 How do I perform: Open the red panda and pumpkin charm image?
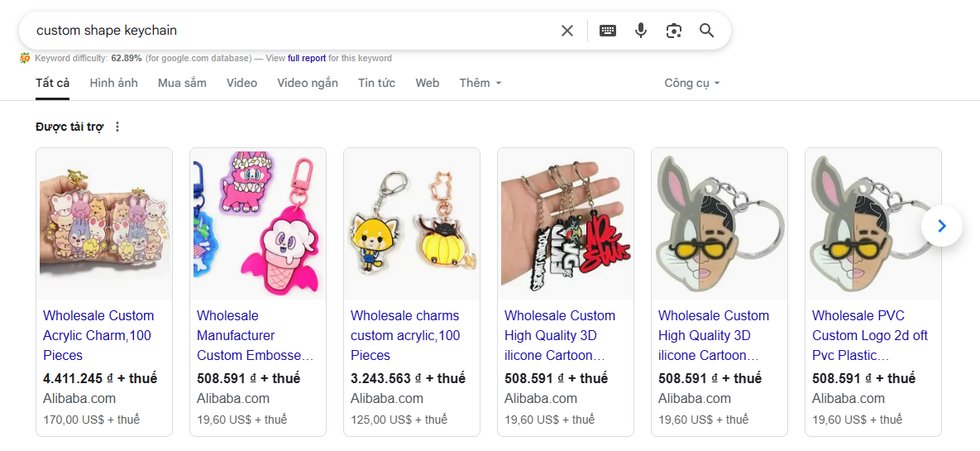coord(412,224)
